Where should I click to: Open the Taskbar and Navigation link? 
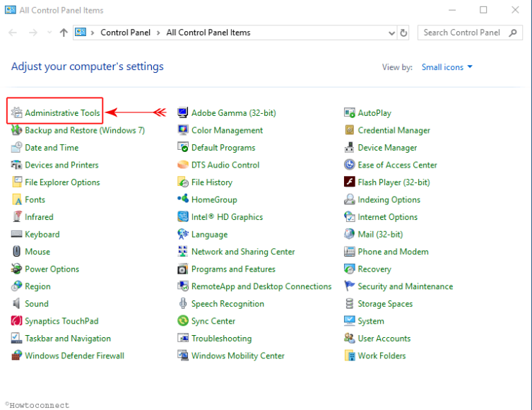click(68, 338)
